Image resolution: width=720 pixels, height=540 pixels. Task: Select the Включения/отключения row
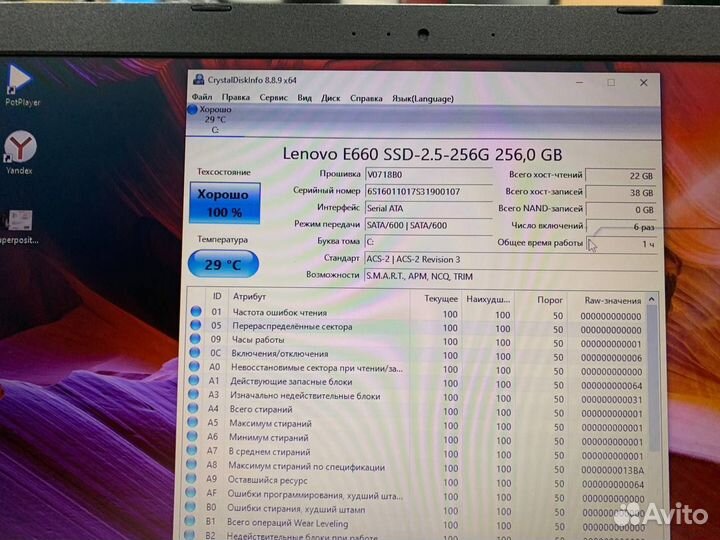pos(417,355)
